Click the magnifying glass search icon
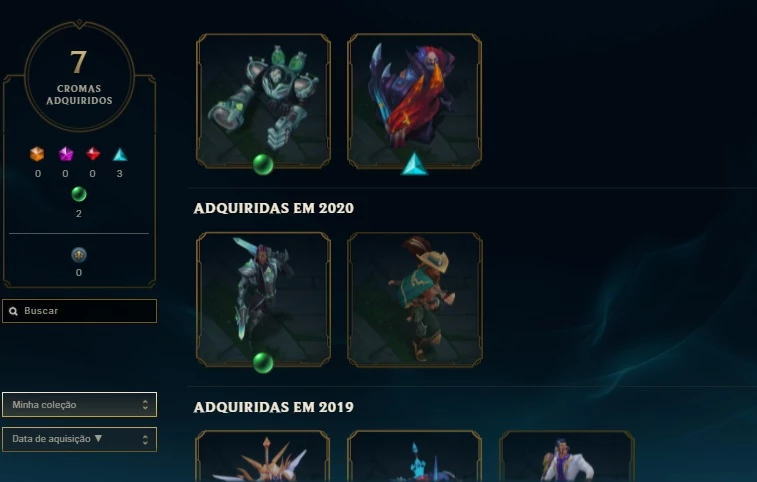 click(14, 311)
